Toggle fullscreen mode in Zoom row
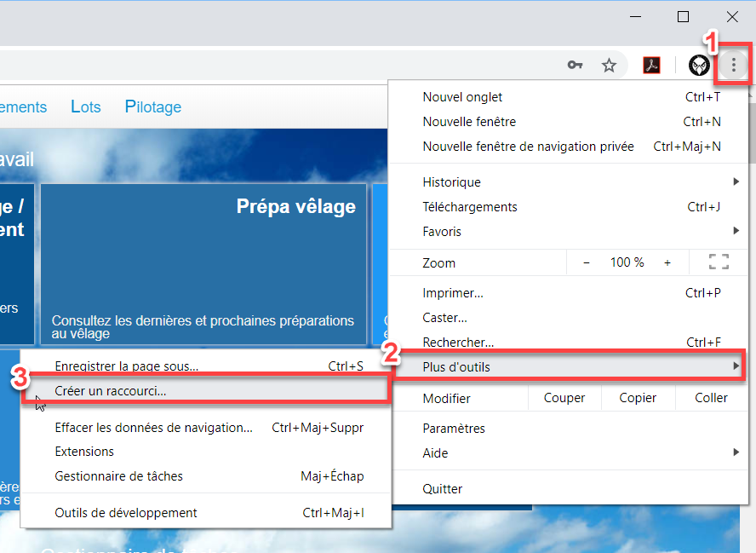Image resolution: width=756 pixels, height=553 pixels. pos(719,262)
